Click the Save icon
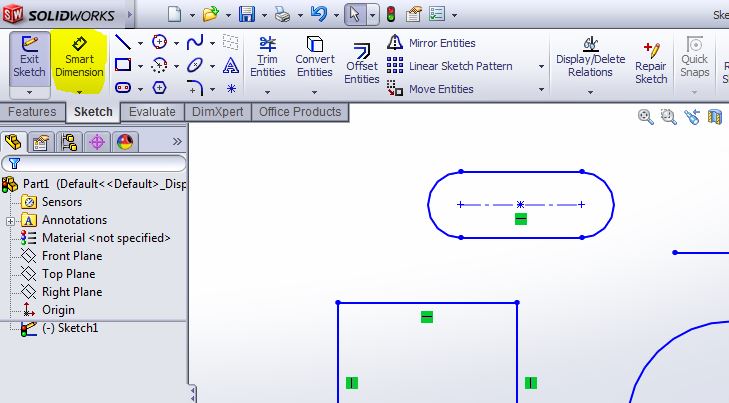Viewport: 729px width, 403px height. pyautogui.click(x=246, y=14)
